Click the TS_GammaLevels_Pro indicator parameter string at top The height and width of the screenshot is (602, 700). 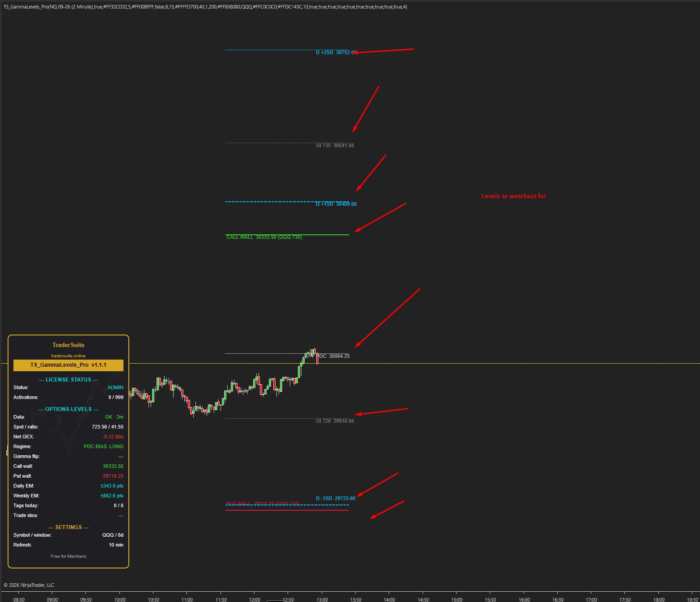pyautogui.click(x=205, y=7)
